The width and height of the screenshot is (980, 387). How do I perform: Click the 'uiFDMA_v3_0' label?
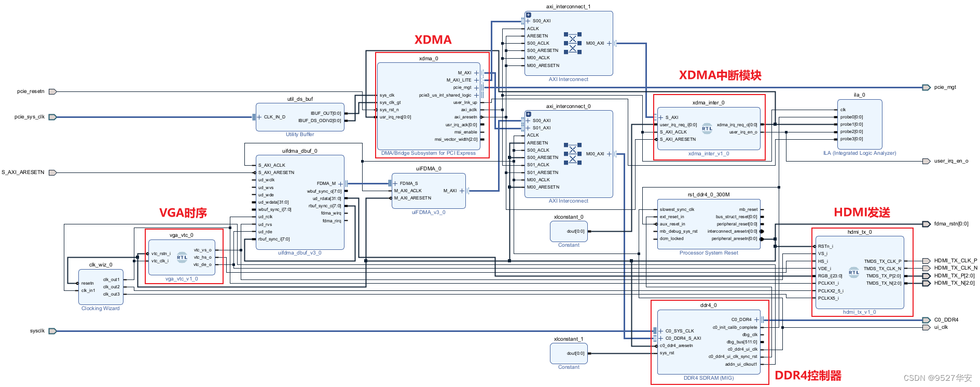[x=429, y=212]
